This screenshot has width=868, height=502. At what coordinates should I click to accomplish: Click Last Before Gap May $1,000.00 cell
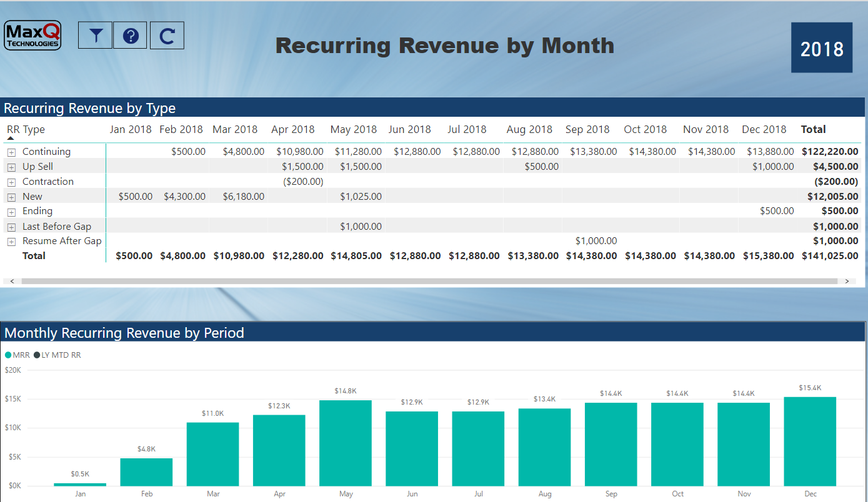click(x=361, y=227)
